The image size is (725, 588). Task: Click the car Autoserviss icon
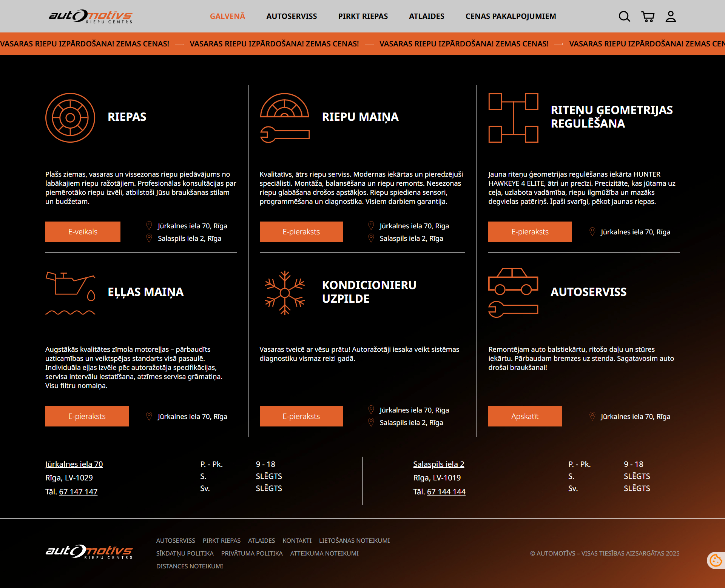pyautogui.click(x=513, y=293)
